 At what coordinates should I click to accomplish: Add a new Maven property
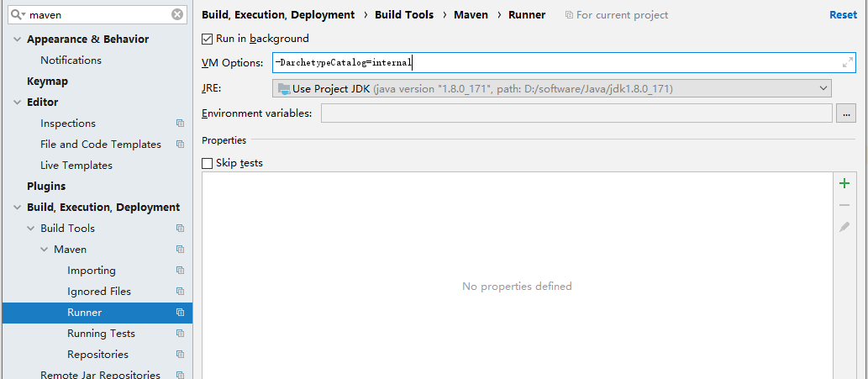pyautogui.click(x=844, y=184)
